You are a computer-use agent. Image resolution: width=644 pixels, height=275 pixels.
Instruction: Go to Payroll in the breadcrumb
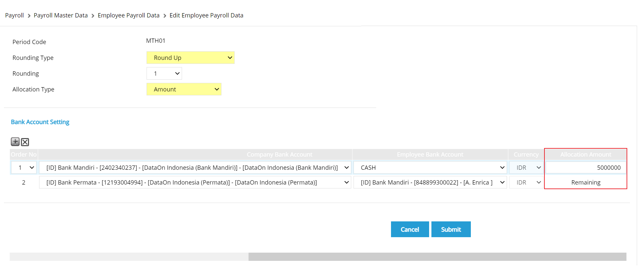coord(14,15)
